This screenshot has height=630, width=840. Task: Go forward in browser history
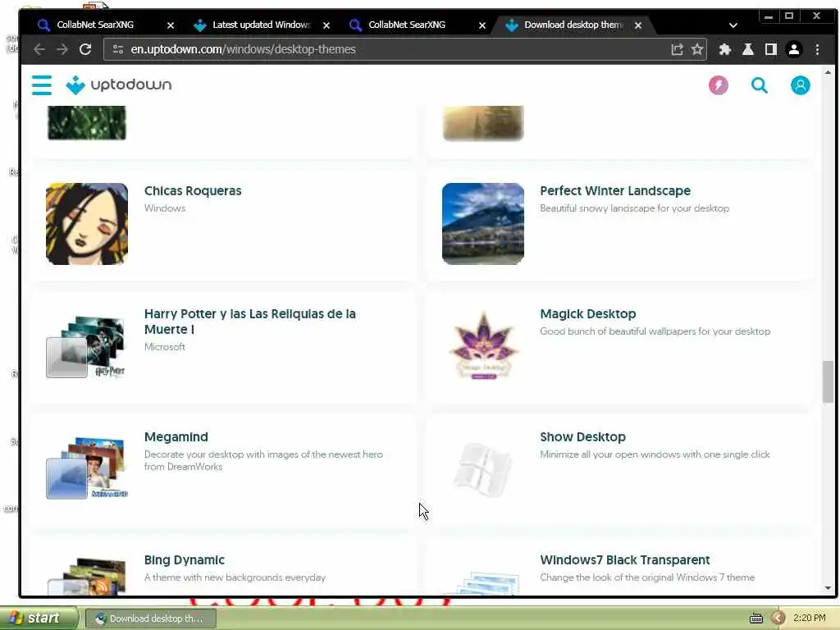point(62,49)
